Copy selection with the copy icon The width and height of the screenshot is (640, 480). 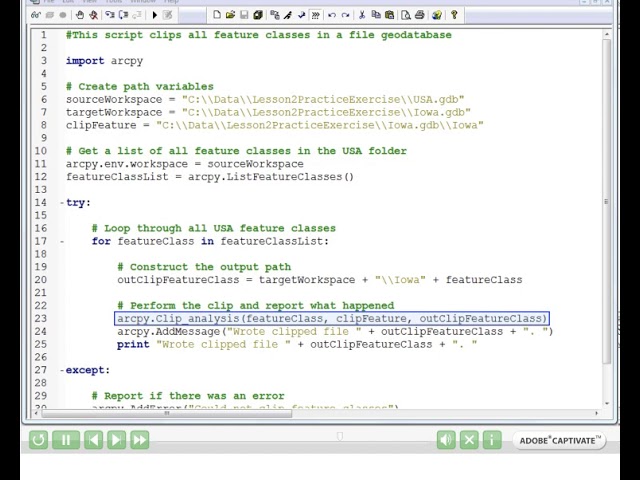pyautogui.click(x=376, y=15)
